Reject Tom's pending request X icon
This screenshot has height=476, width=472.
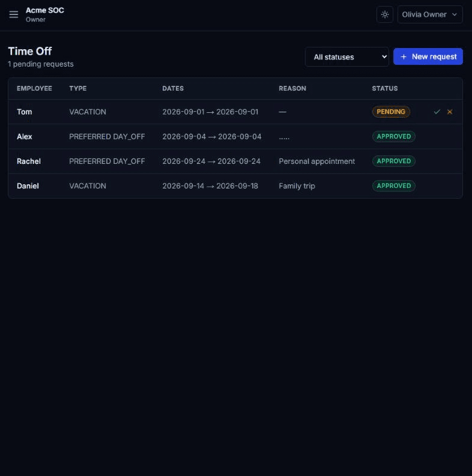(x=450, y=112)
